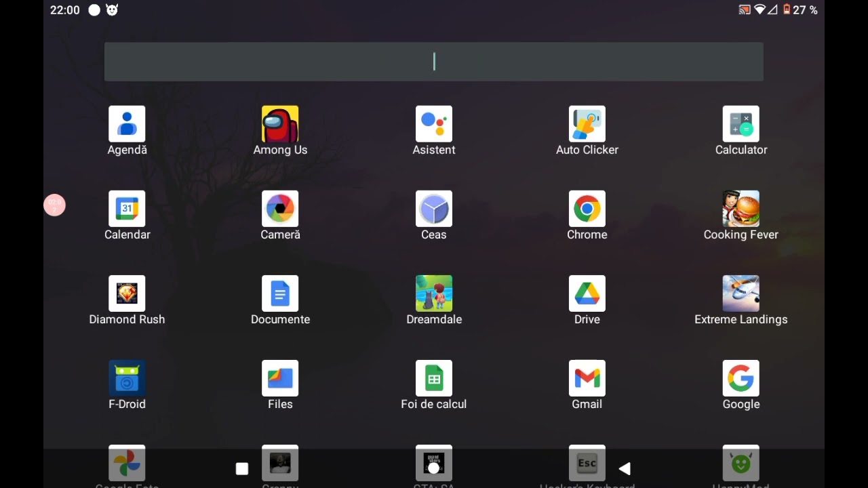The width and height of the screenshot is (868, 488).
Task: Launch Among Us game
Action: click(x=280, y=124)
